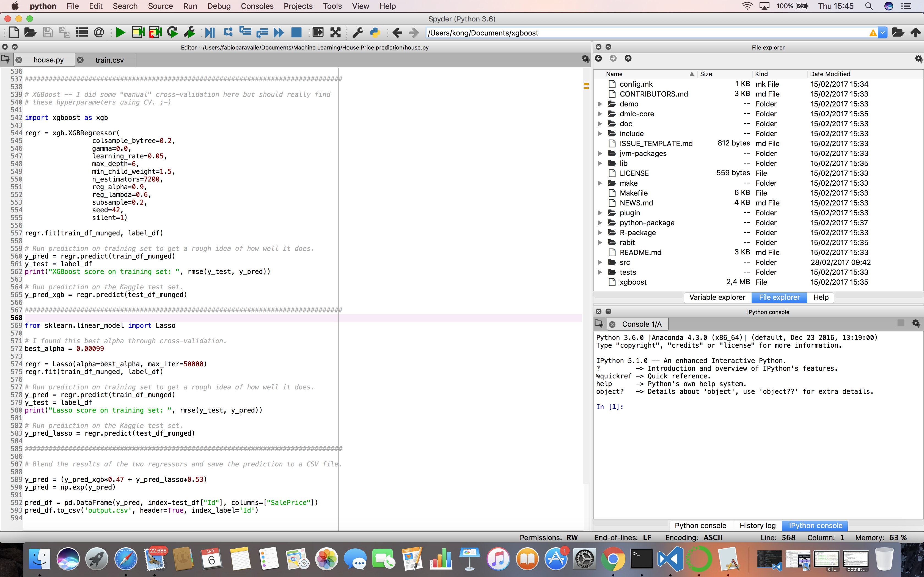Image resolution: width=924 pixels, height=577 pixels.
Task: Select the Help pane tab
Action: click(x=821, y=297)
